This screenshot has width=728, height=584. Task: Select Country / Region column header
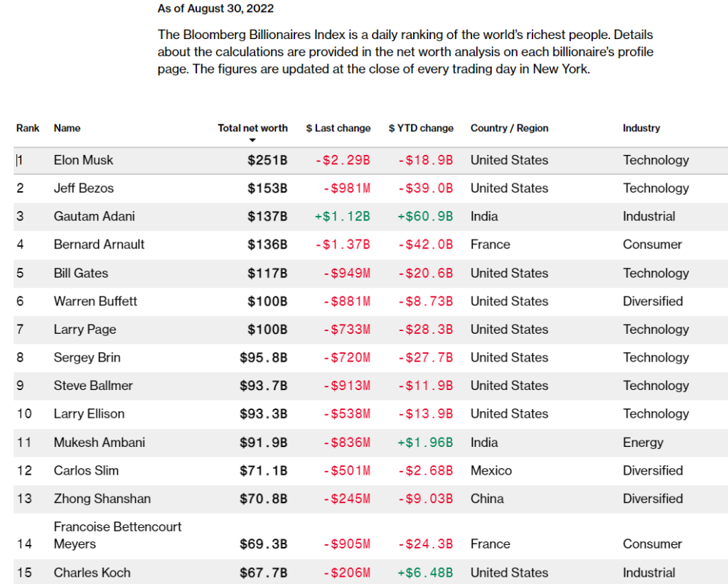(509, 129)
